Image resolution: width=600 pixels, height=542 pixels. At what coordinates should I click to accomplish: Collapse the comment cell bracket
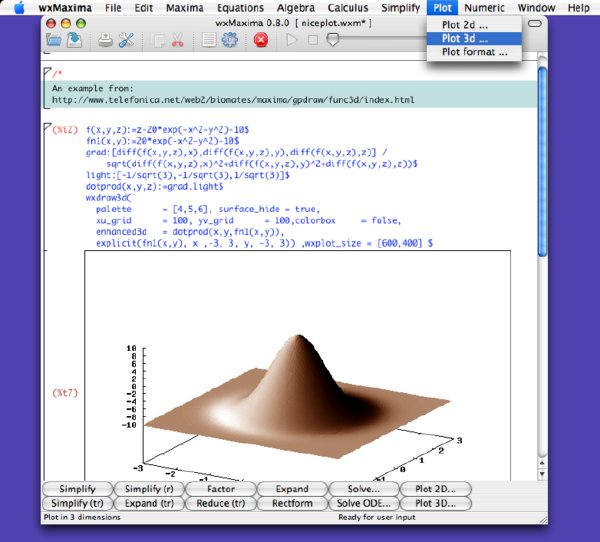coord(47,72)
